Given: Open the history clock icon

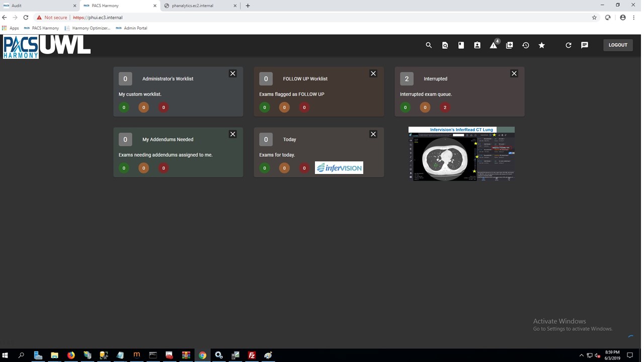Looking at the screenshot, I should pyautogui.click(x=525, y=45).
